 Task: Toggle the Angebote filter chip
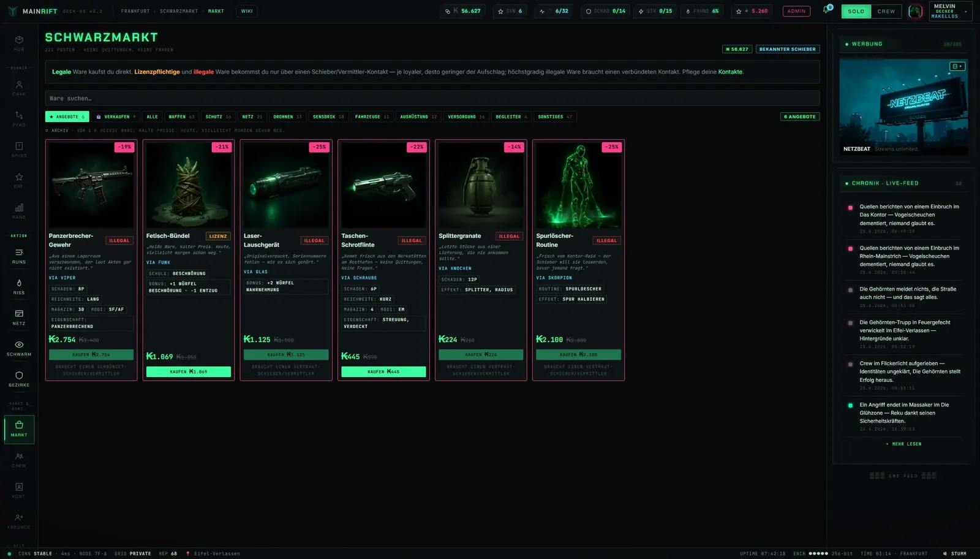67,116
